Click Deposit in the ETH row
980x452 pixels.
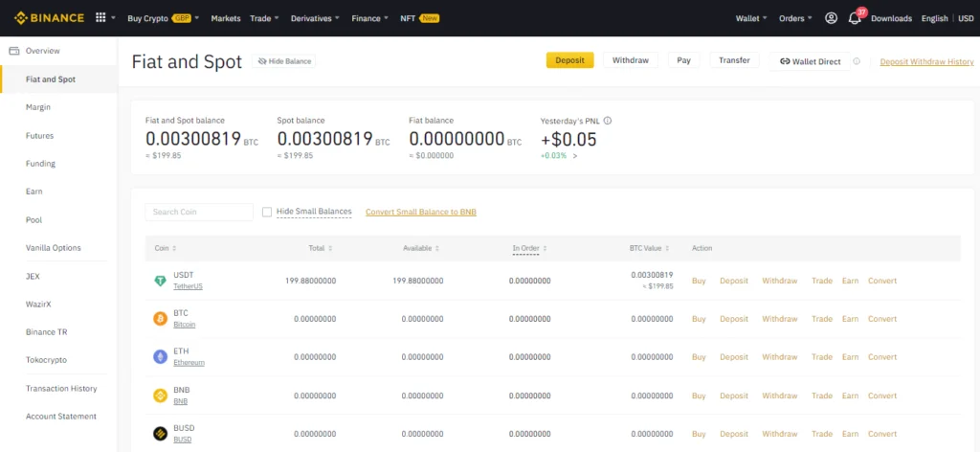734,357
